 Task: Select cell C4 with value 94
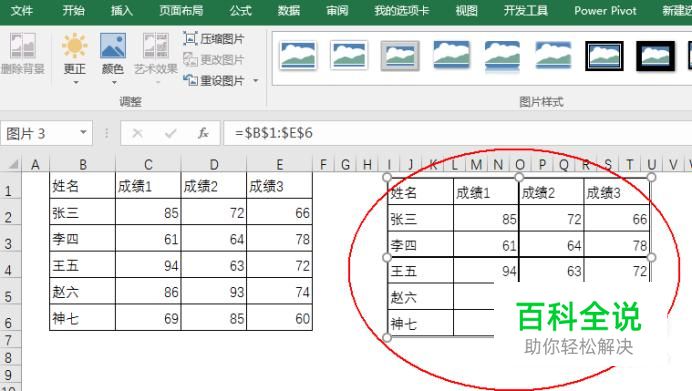[x=148, y=265]
